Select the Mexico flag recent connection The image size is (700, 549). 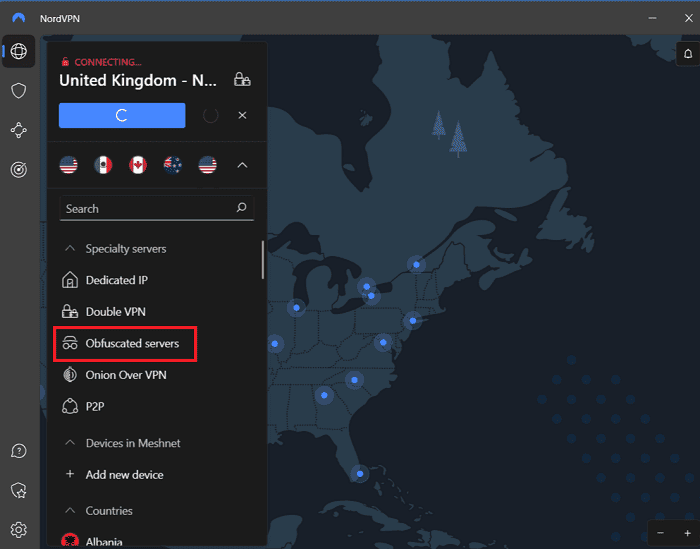pyautogui.click(x=103, y=165)
